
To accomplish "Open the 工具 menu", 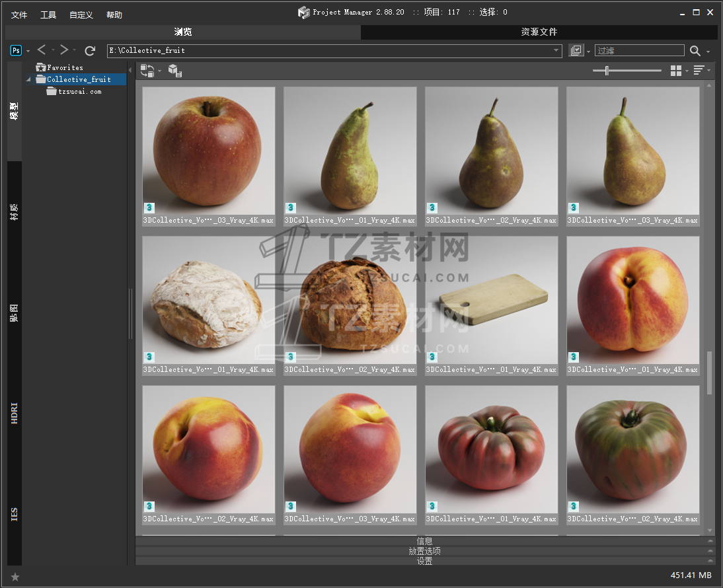I will (x=48, y=15).
